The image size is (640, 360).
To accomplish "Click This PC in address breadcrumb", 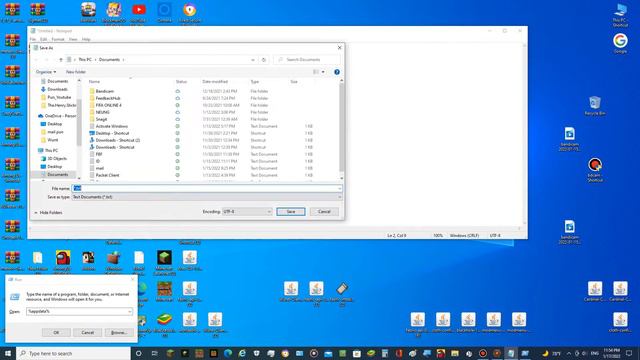I will (85, 60).
